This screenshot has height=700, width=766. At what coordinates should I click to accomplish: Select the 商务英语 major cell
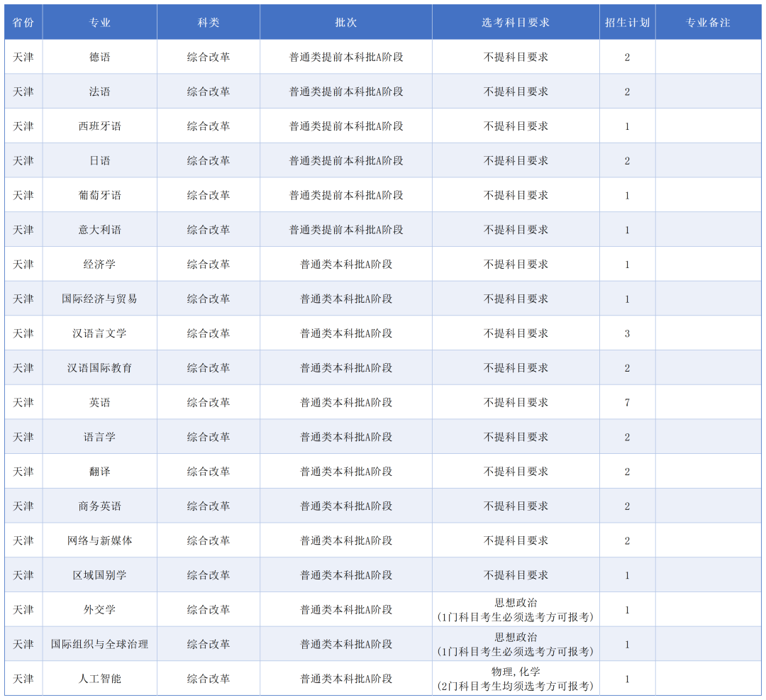click(100, 506)
